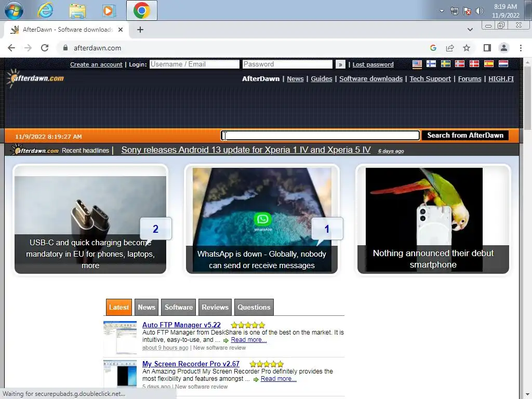Switch to the News tab

(147, 307)
